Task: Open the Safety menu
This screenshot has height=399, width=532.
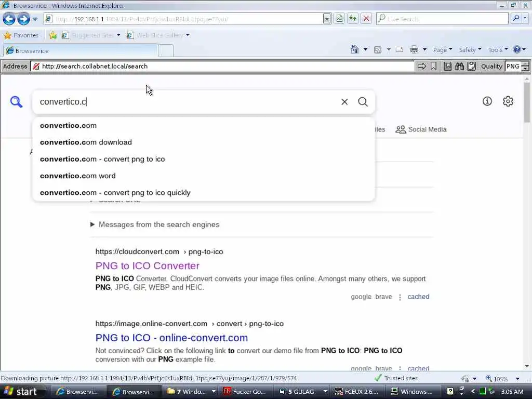Action: pos(470,50)
